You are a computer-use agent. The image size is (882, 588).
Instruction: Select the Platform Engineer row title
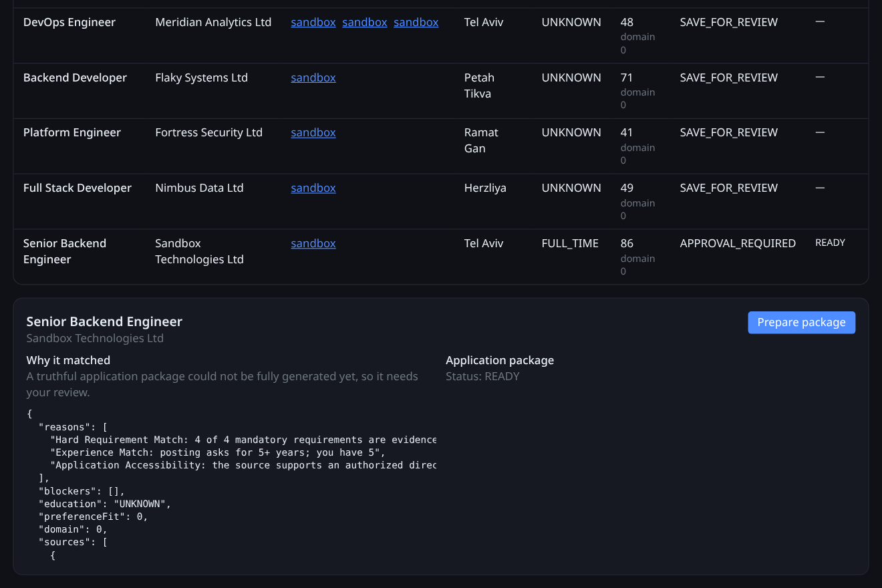[x=72, y=132]
